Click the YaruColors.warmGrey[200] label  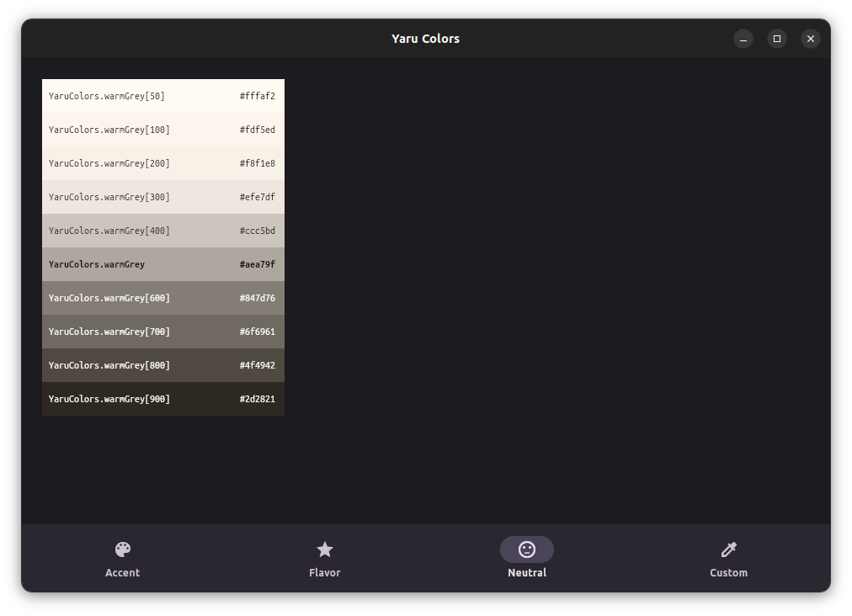[109, 163]
